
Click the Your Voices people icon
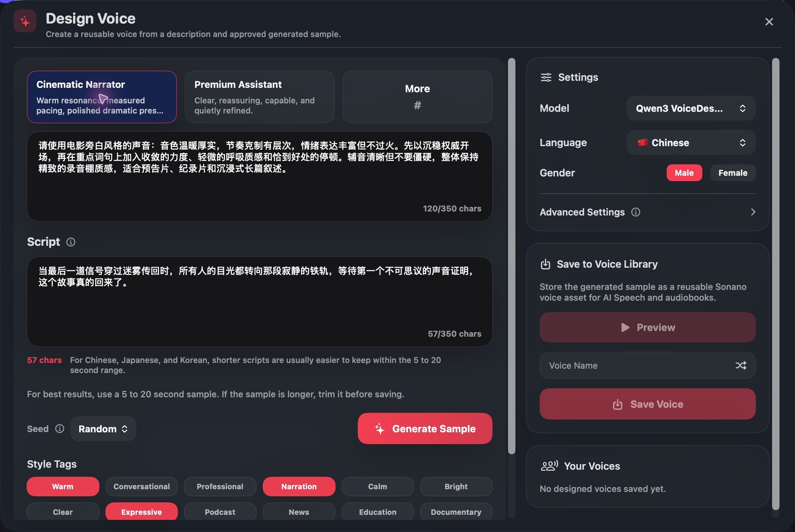[549, 466]
